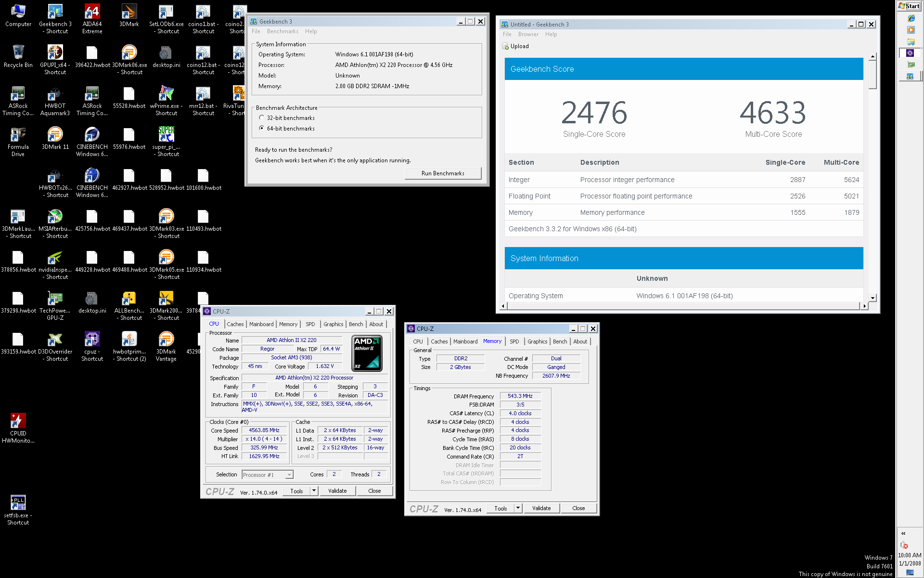Open the 3DMark Vantage desktop icon
The height and width of the screenshot is (578, 924).
(x=166, y=347)
